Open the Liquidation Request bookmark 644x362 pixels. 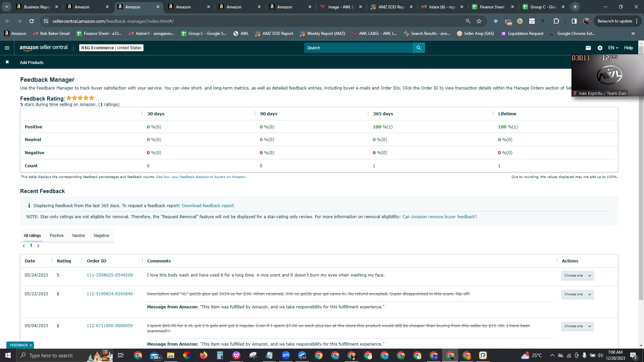tap(522, 34)
